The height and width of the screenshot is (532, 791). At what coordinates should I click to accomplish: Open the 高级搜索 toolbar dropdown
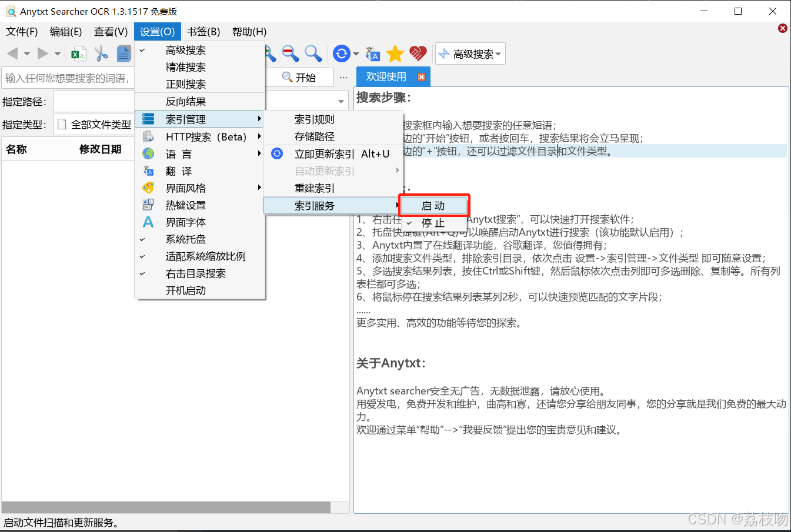pos(470,54)
